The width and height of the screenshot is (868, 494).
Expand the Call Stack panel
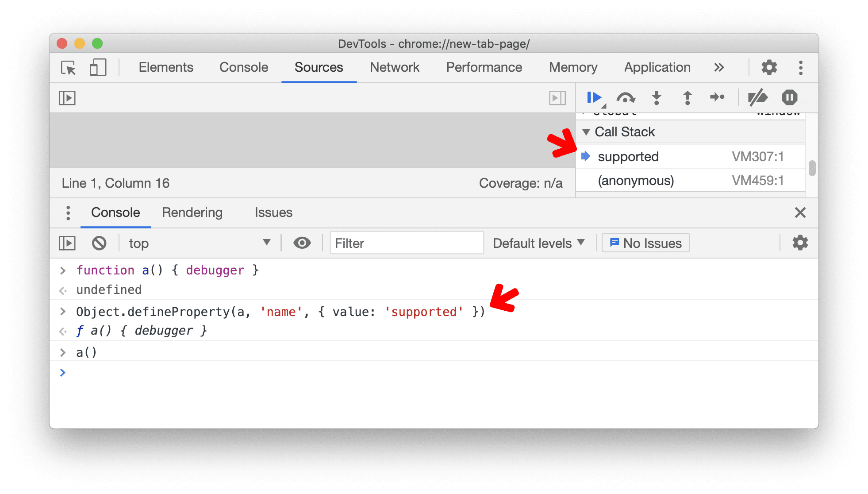coord(586,132)
